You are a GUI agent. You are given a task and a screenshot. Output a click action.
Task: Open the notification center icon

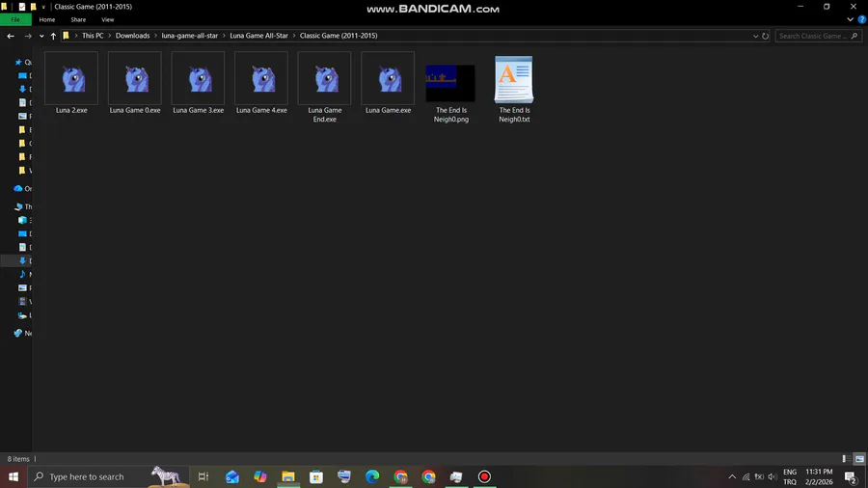point(851,476)
